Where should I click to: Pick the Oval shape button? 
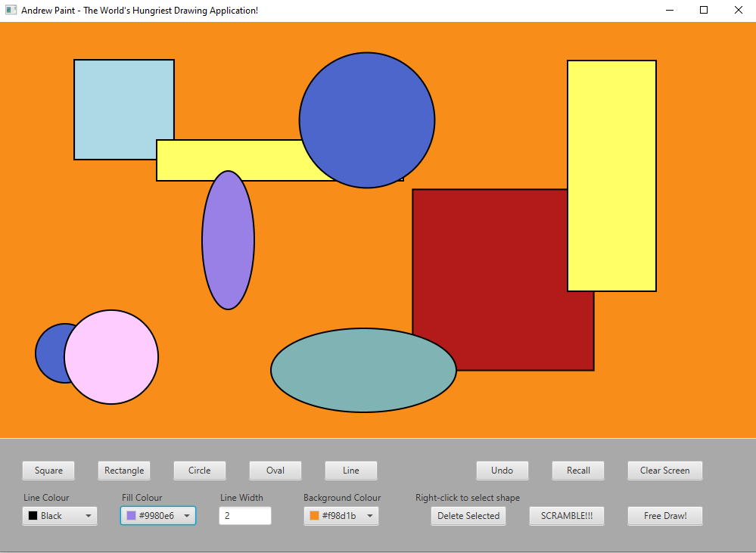275,471
